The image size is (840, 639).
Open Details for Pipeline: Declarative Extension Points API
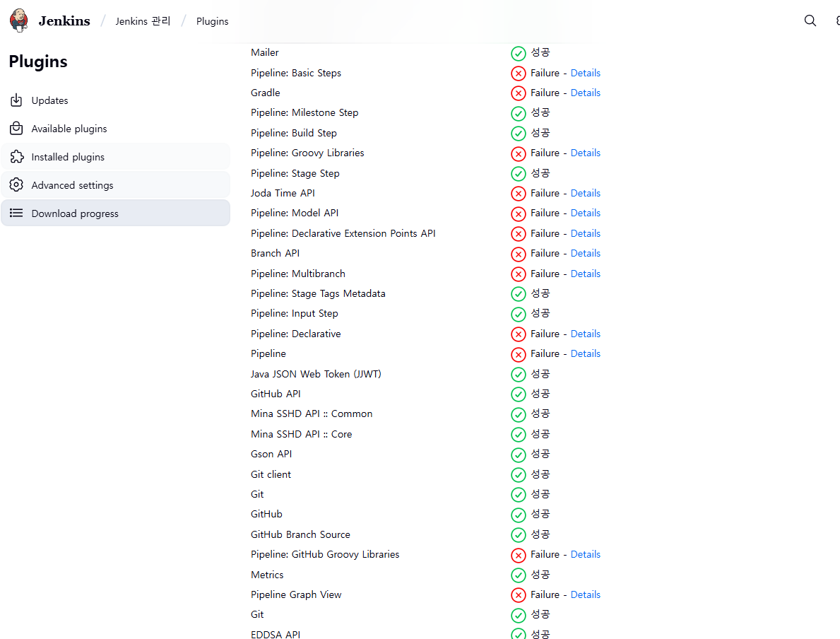pos(585,233)
